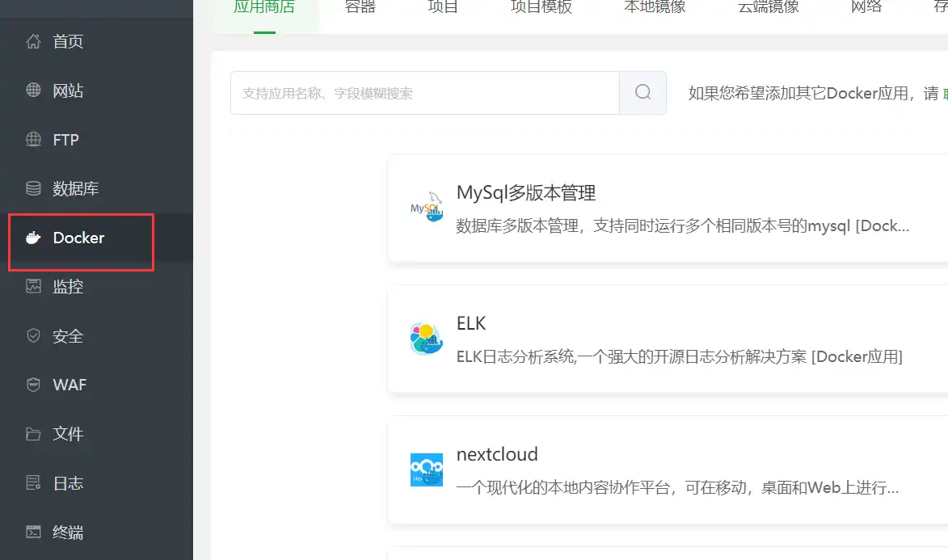Select the 云端镜像 tab
Image resolution: width=948 pixels, height=560 pixels.
click(768, 8)
